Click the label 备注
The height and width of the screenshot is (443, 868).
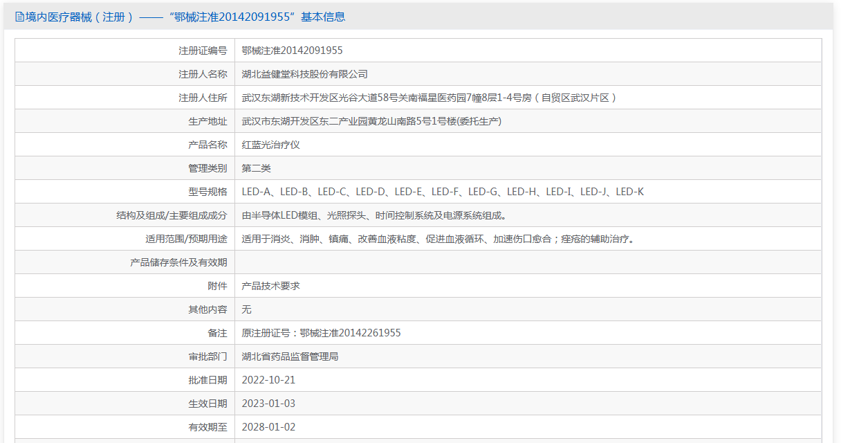coord(217,333)
